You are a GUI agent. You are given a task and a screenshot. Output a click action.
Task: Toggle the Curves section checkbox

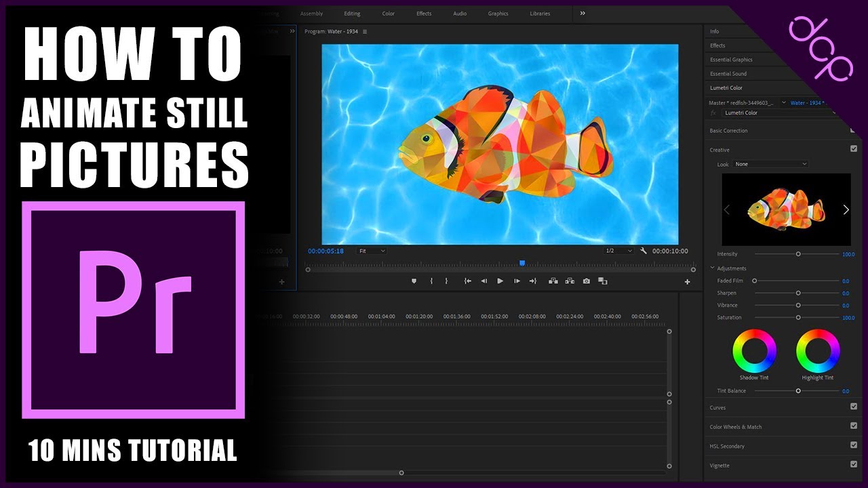[x=854, y=407]
